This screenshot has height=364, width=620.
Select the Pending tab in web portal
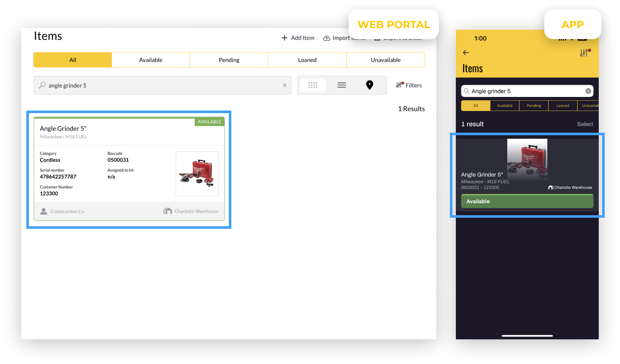click(229, 60)
